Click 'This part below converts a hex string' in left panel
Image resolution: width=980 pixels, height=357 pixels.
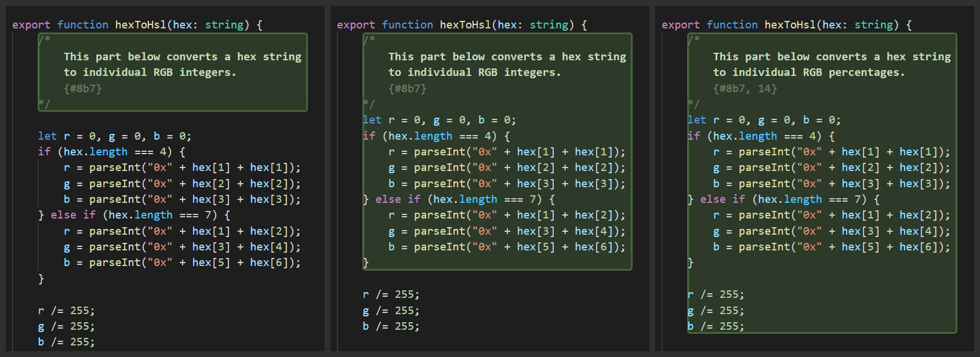183,57
